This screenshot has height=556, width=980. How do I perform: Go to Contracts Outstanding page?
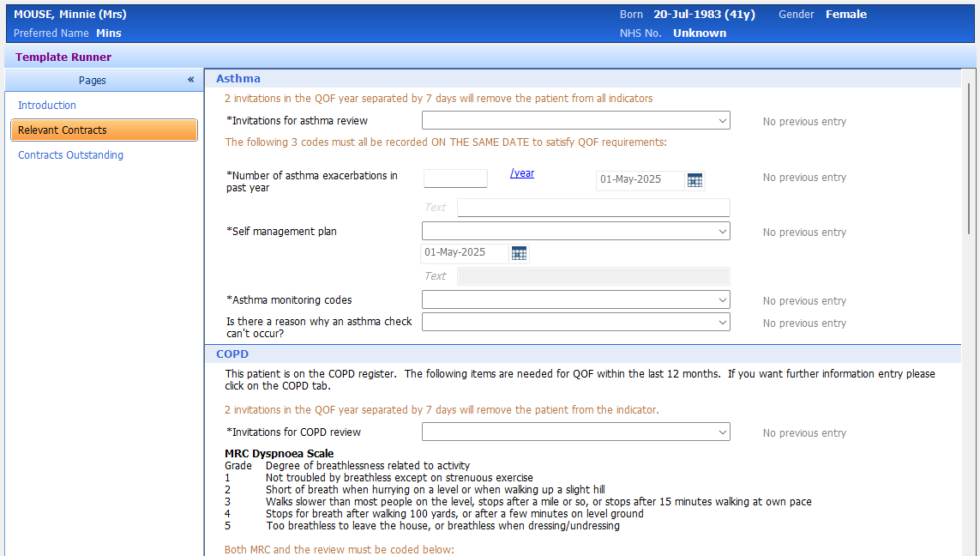tap(70, 155)
